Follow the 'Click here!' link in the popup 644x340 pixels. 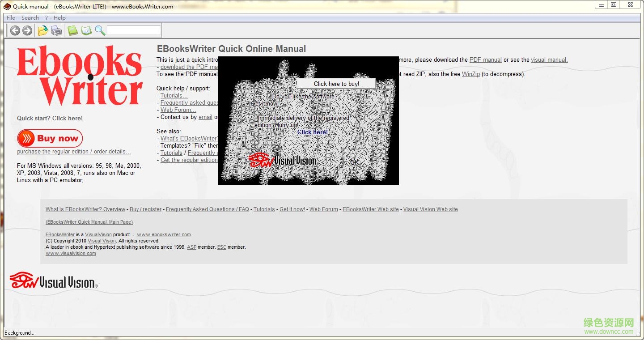tap(312, 132)
